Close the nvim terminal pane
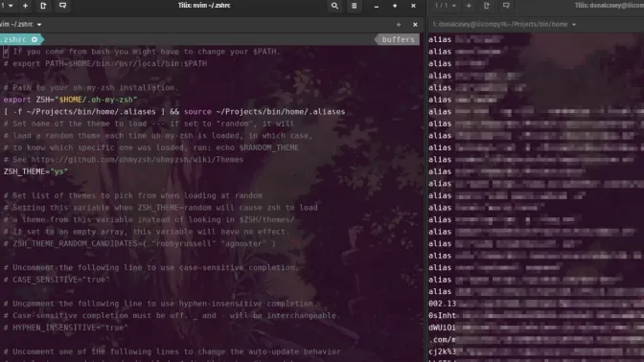Screen dimensions: 644x362 point(415,25)
